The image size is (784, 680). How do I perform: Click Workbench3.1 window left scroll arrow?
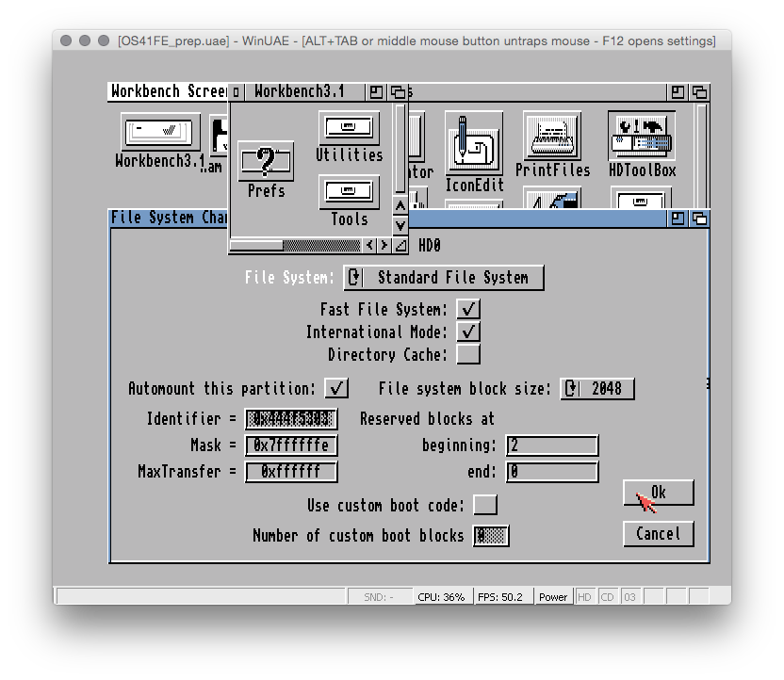[x=369, y=245]
